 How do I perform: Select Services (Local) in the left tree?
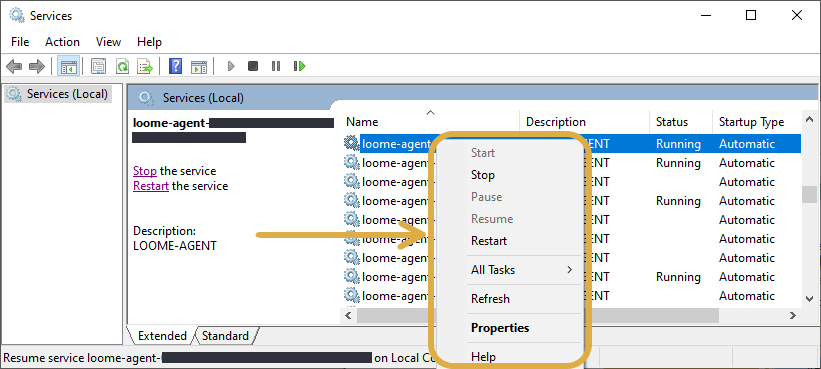(x=58, y=94)
